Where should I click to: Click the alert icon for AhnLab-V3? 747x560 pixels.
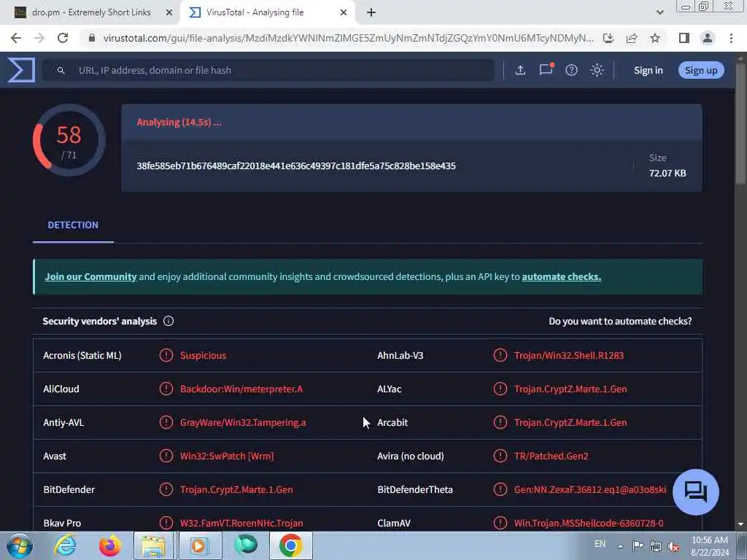[x=500, y=355]
